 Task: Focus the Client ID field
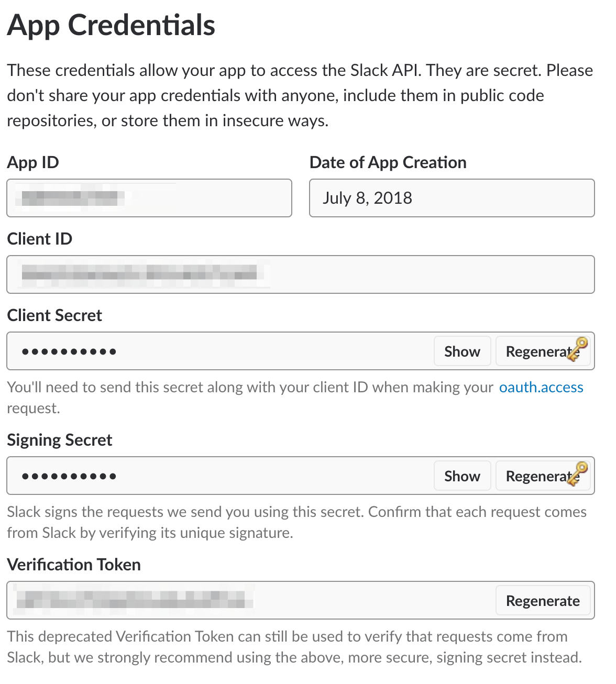pos(300,274)
